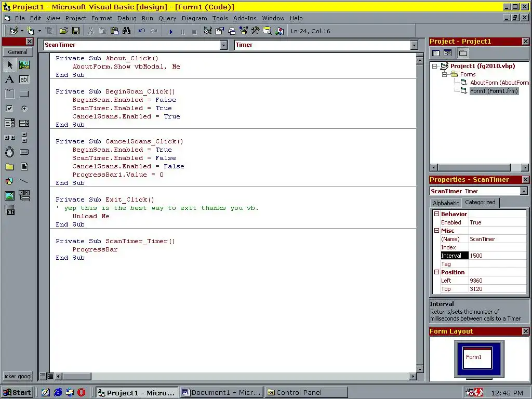This screenshot has width=532, height=399.
Task: Click the Interval property value 1500
Action: click(x=497, y=256)
